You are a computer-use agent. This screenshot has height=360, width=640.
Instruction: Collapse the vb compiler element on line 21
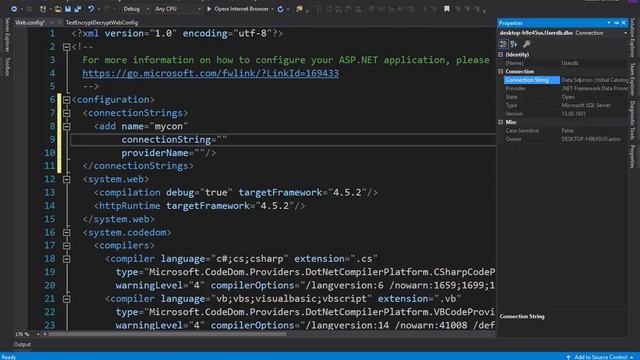[x=67, y=299]
